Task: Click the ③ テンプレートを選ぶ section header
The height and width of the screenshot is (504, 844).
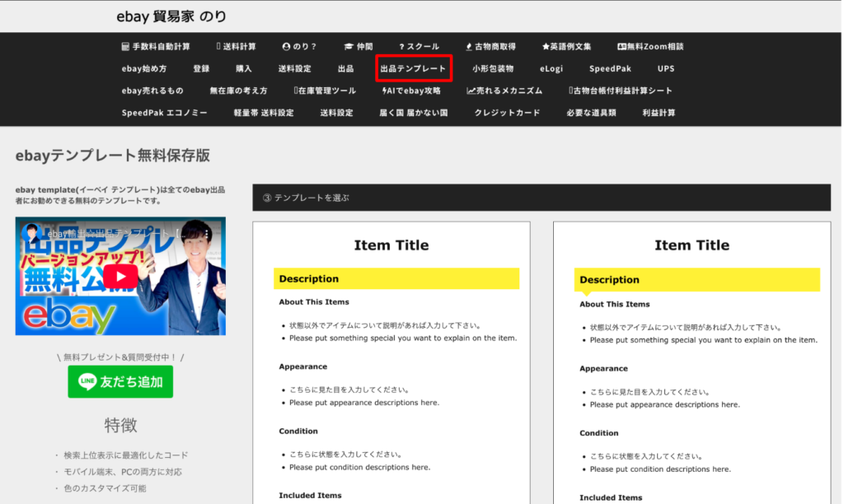Action: [542, 198]
